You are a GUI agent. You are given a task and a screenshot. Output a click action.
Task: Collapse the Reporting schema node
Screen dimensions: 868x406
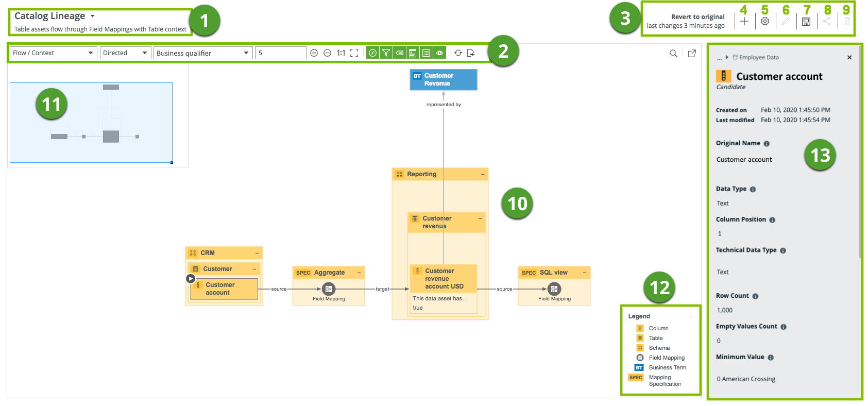[x=483, y=175]
